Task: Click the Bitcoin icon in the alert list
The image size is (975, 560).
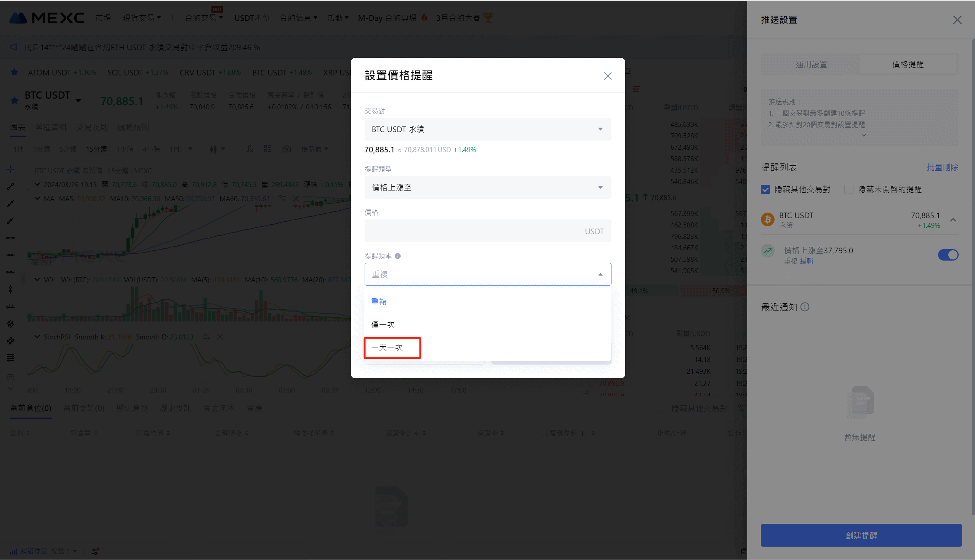Action: 768,219
